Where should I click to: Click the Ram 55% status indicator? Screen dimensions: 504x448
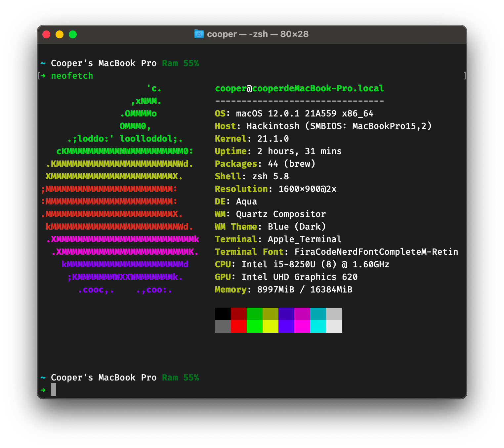point(181,63)
